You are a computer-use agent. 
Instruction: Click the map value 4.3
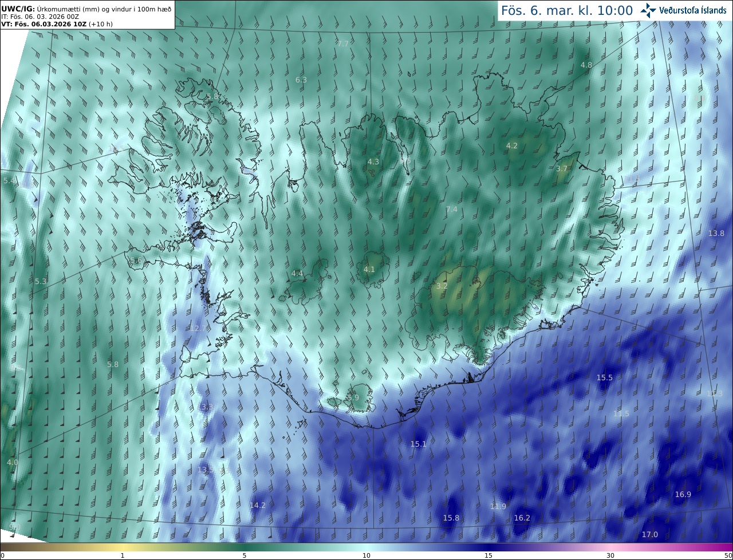(373, 161)
